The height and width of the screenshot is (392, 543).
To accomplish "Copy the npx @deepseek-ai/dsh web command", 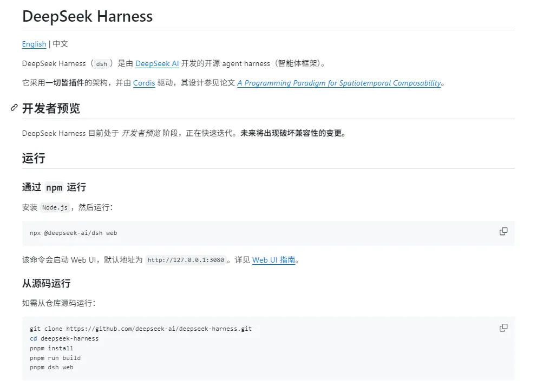I will (x=503, y=231).
